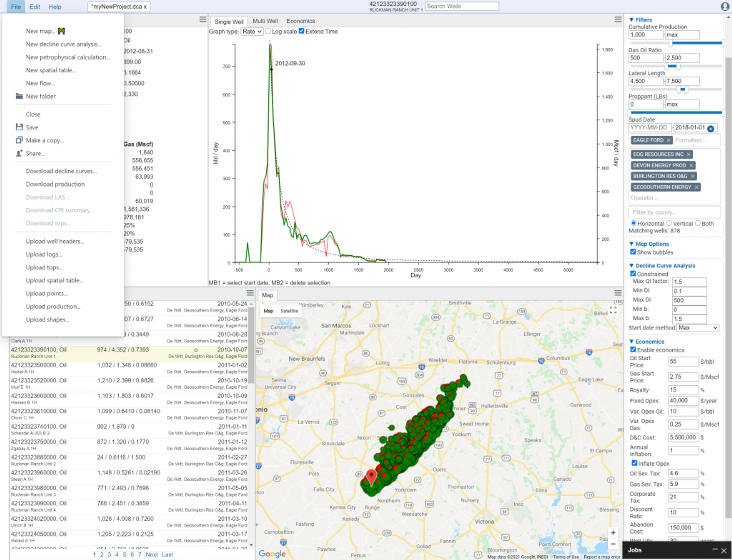Open the map panel hamburger menu
732x560 pixels.
pyautogui.click(x=618, y=293)
